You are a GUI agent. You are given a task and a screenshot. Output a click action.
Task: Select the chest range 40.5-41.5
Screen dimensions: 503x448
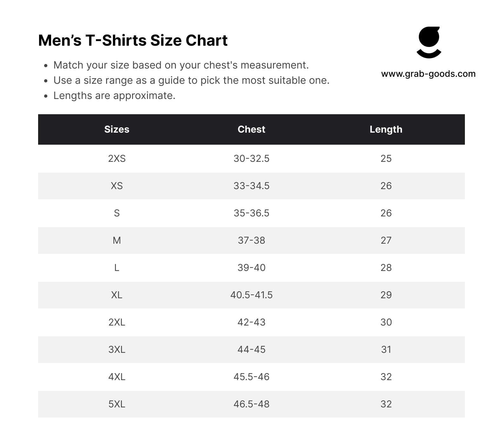click(x=251, y=295)
